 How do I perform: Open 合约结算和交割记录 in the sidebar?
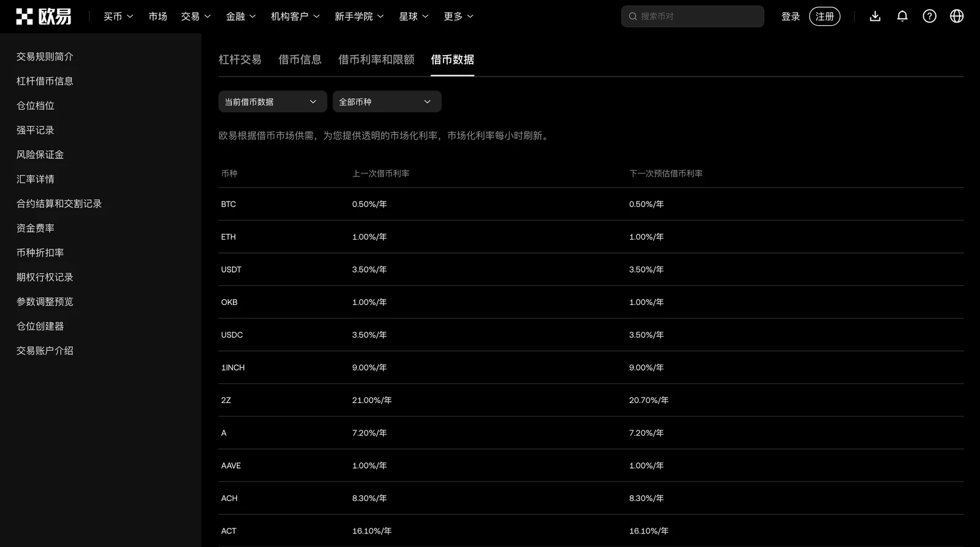(x=59, y=203)
